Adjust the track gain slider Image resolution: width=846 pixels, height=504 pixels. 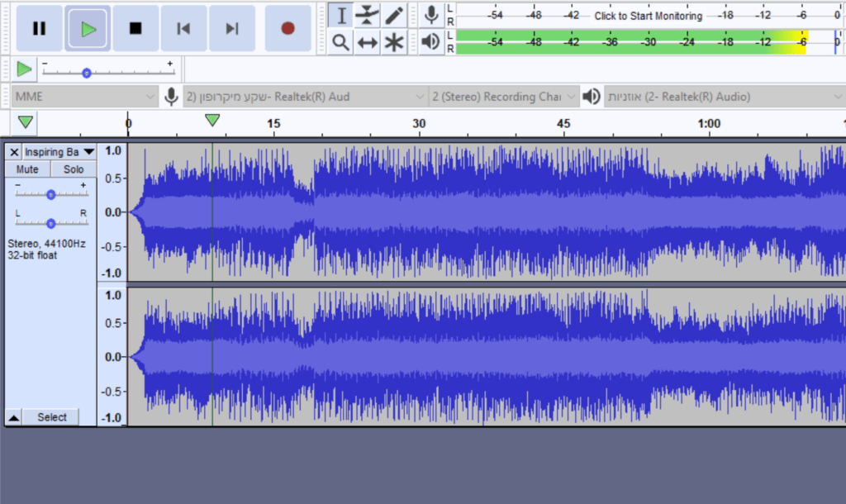point(50,194)
